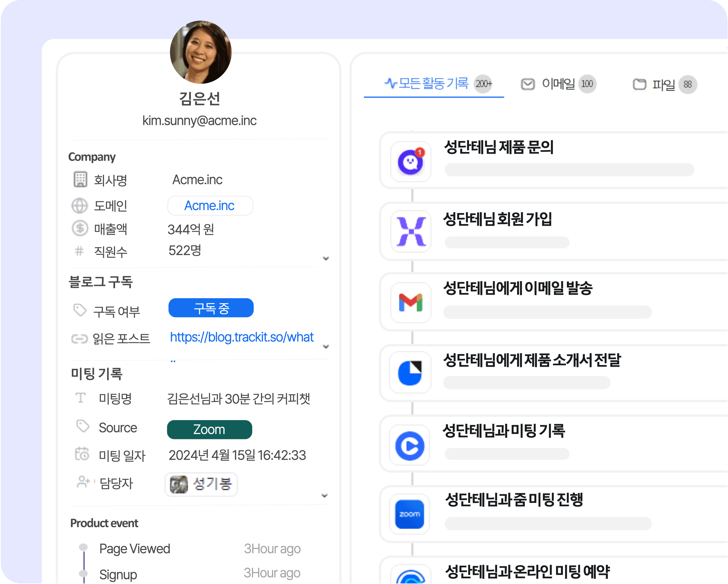Switch to 파일 tab

click(x=664, y=84)
